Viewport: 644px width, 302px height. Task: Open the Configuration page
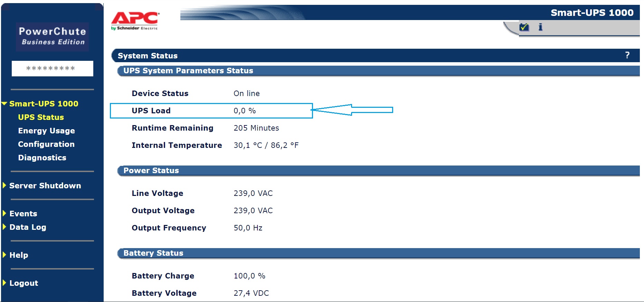point(46,144)
